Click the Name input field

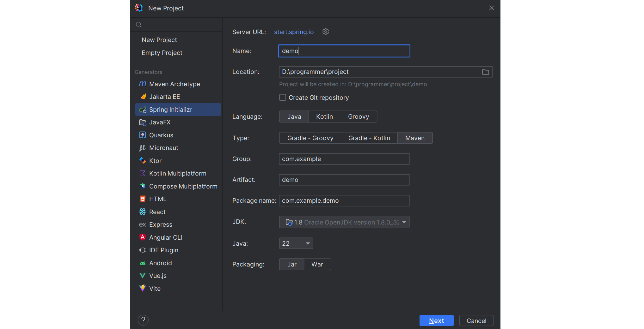344,51
